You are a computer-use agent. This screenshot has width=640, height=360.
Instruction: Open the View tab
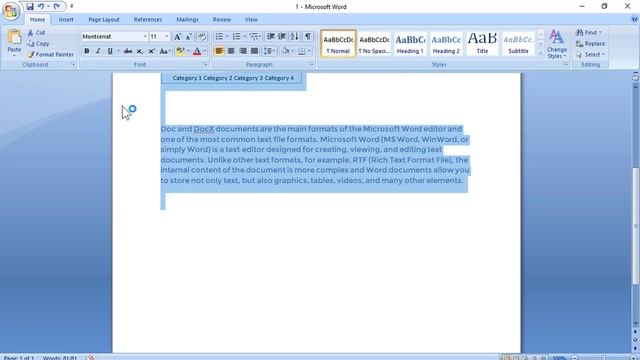251,20
